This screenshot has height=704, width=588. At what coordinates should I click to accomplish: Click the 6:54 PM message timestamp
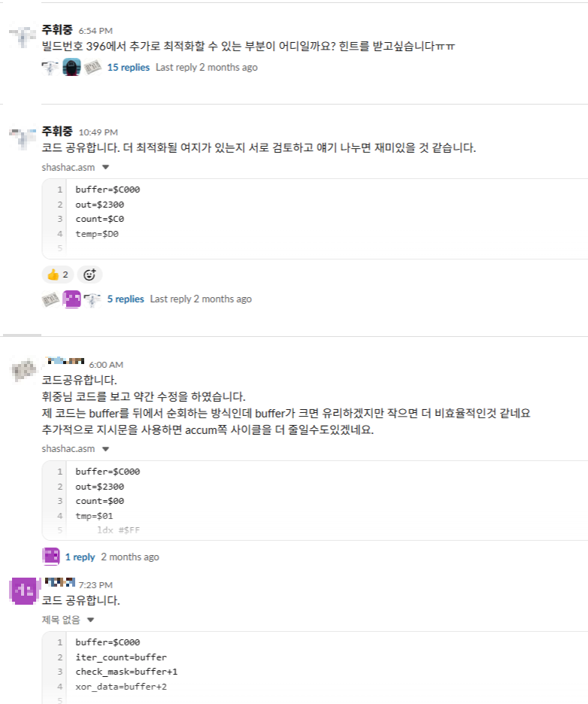(x=95, y=31)
